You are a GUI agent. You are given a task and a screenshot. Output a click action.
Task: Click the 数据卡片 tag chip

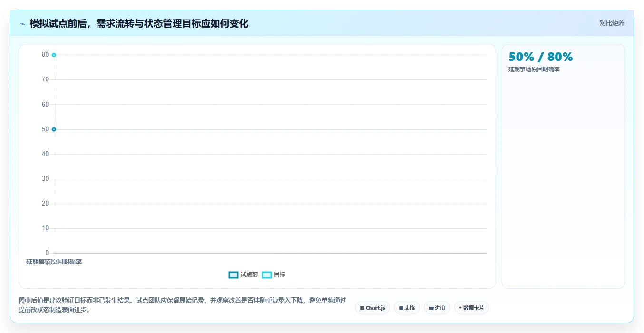point(471,308)
